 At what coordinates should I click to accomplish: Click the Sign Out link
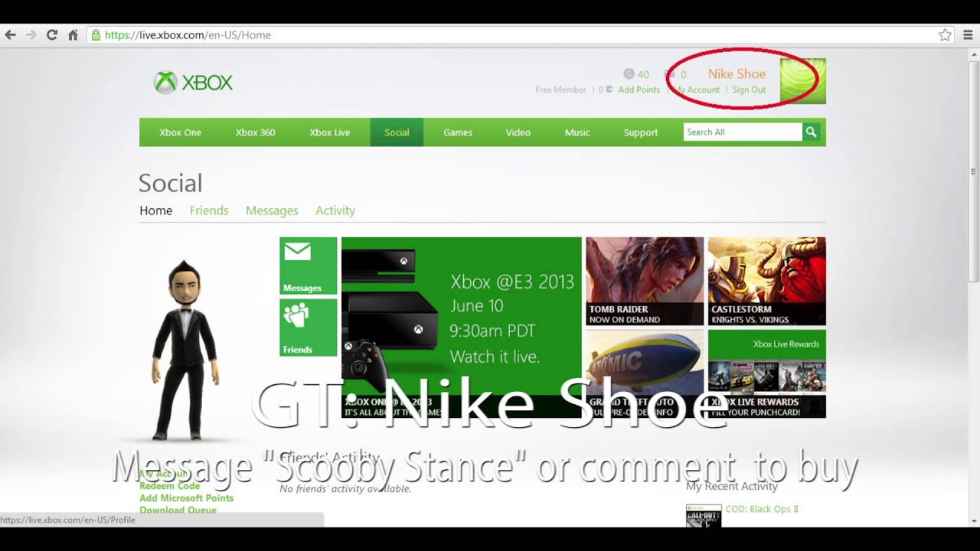749,90
